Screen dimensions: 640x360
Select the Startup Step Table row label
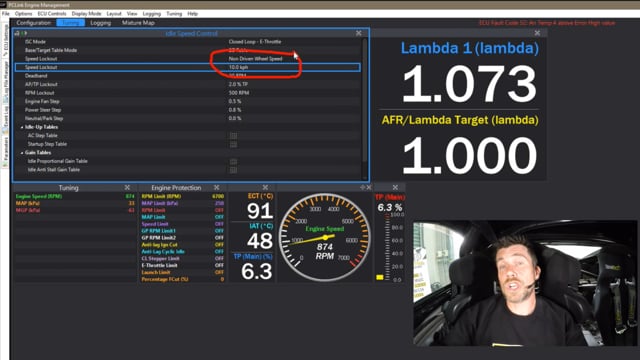[x=47, y=144]
